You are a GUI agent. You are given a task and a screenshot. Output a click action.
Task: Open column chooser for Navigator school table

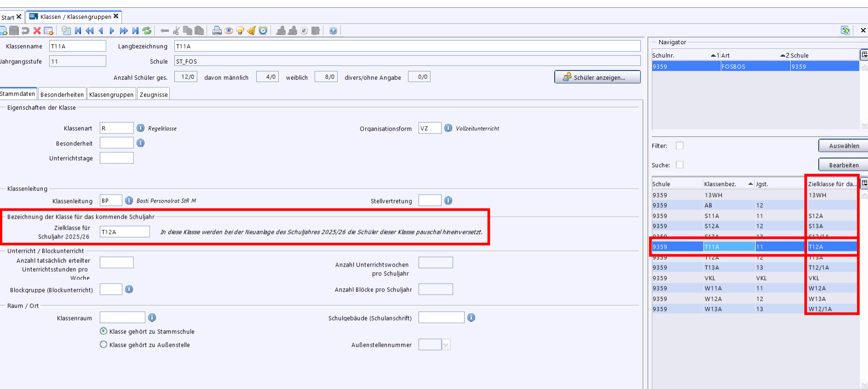tap(864, 55)
